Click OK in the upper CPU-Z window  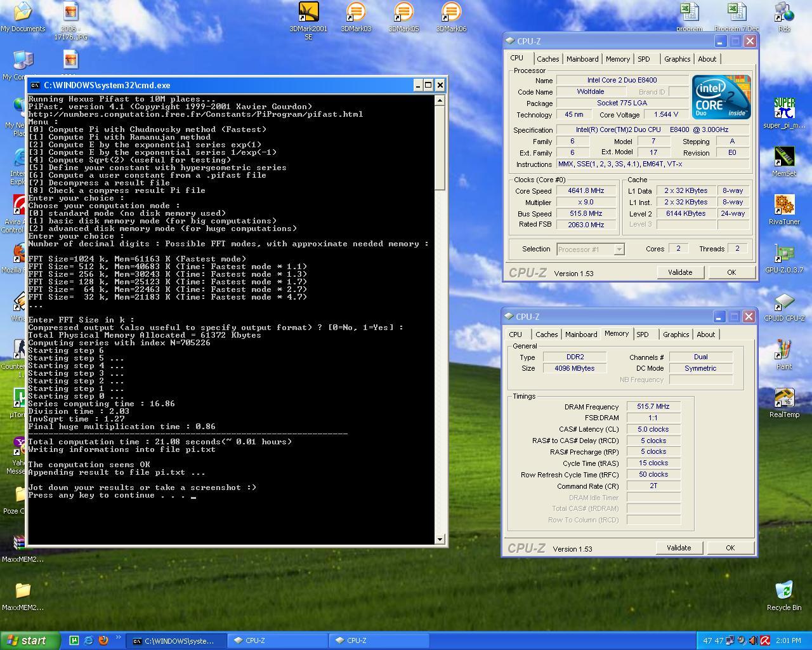coord(731,272)
